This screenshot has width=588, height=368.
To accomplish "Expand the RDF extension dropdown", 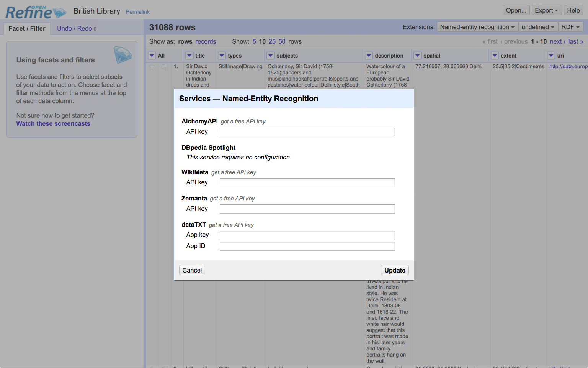I will [570, 27].
